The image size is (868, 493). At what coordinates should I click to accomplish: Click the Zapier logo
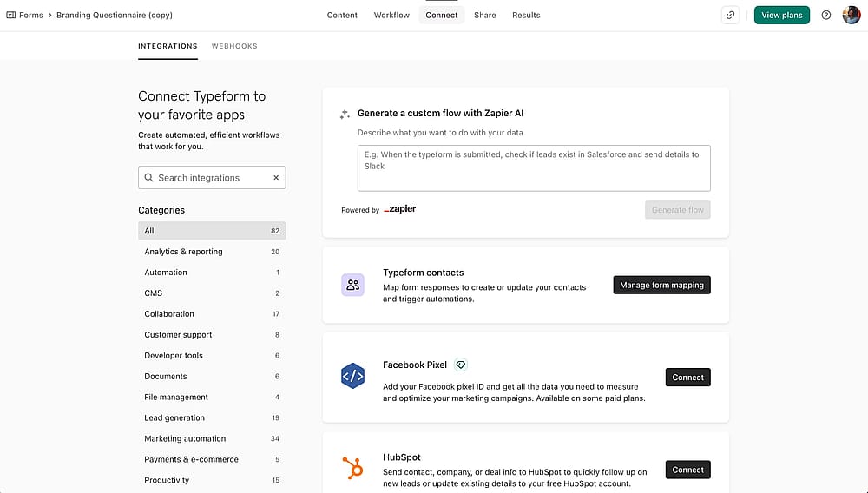399,209
